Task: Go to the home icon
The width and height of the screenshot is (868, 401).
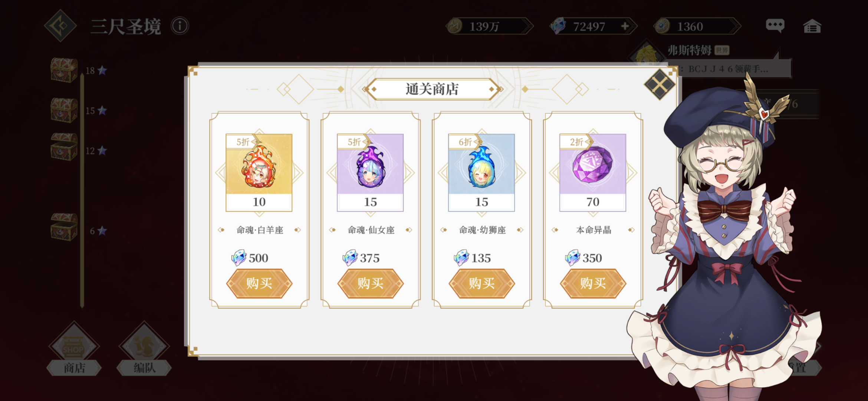Action: (x=812, y=26)
